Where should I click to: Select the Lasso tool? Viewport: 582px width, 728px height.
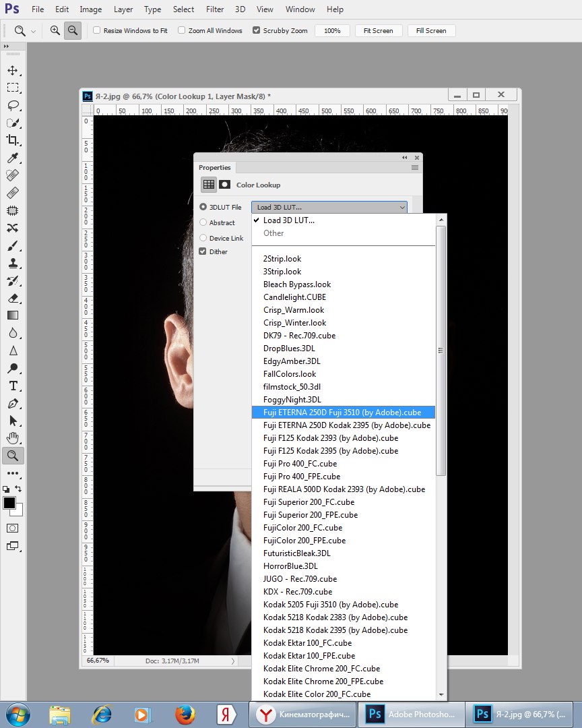13,105
